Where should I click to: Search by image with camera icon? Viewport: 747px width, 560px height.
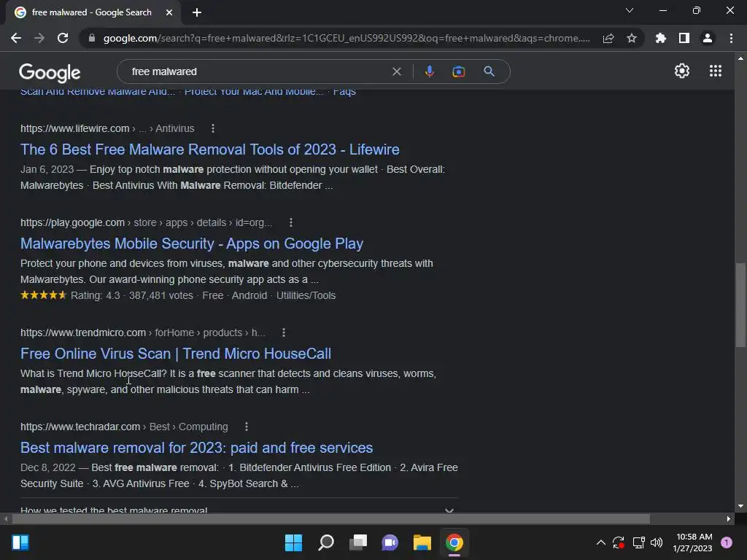click(458, 71)
